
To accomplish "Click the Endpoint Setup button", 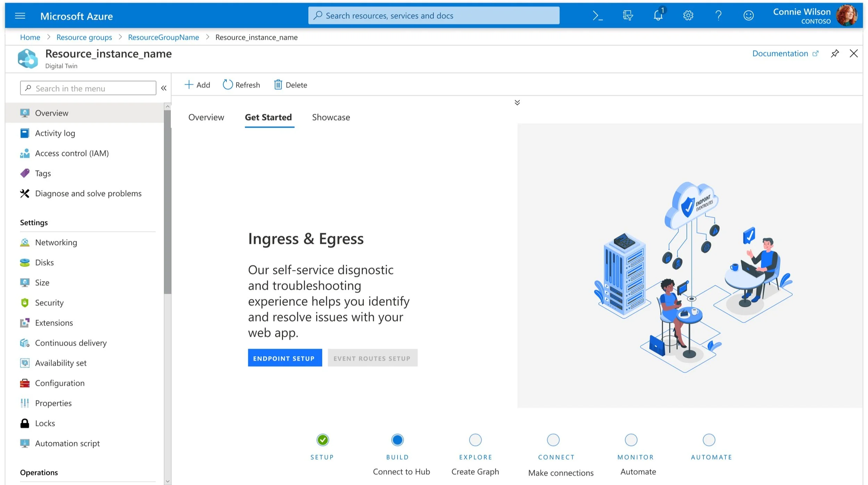I will click(x=285, y=358).
